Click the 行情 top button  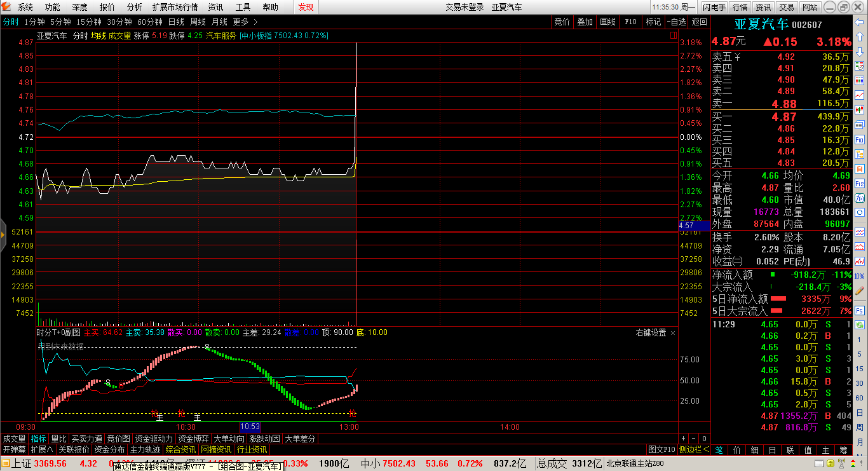tap(740, 7)
